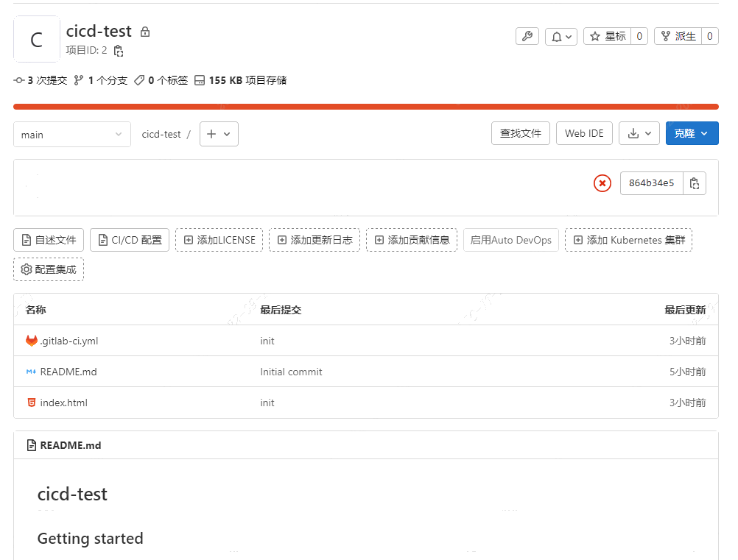Click the GitLab icon beside .gitlab-ci.yml
The width and height of the screenshot is (738, 560).
[x=32, y=341]
